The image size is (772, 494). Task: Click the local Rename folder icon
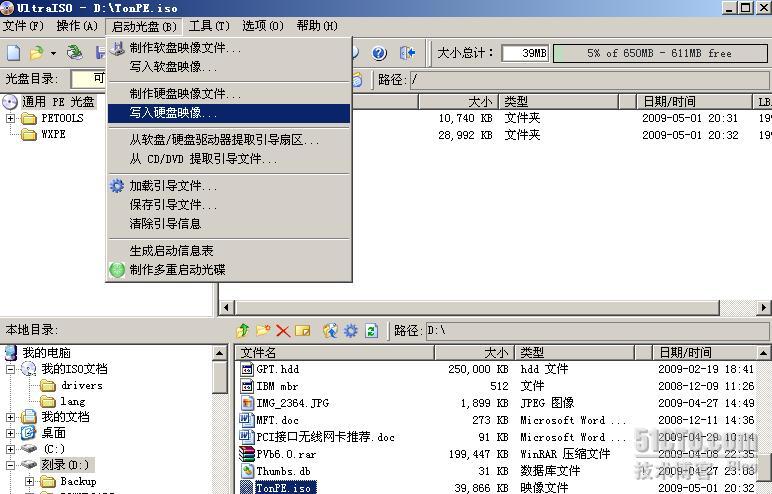302,330
